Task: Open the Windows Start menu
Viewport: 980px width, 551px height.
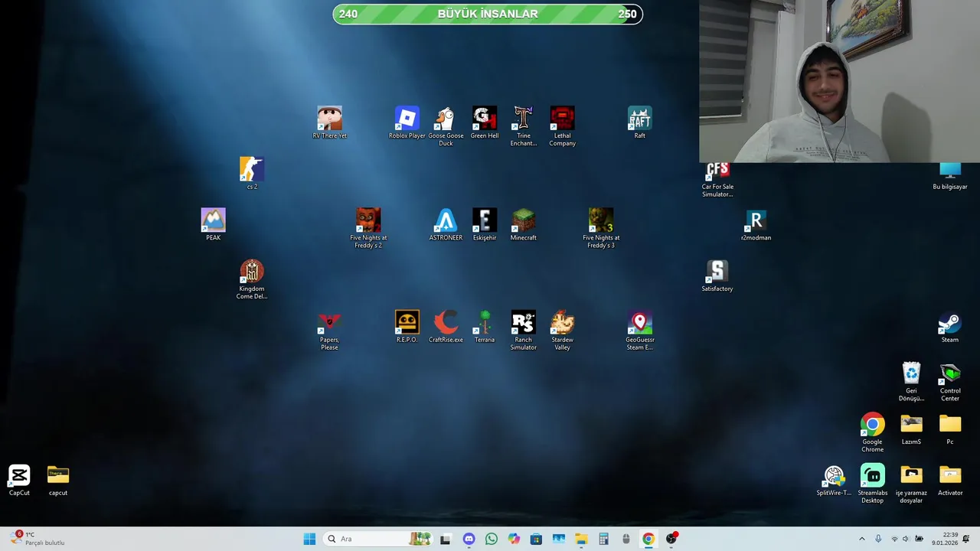Action: pos(309,539)
